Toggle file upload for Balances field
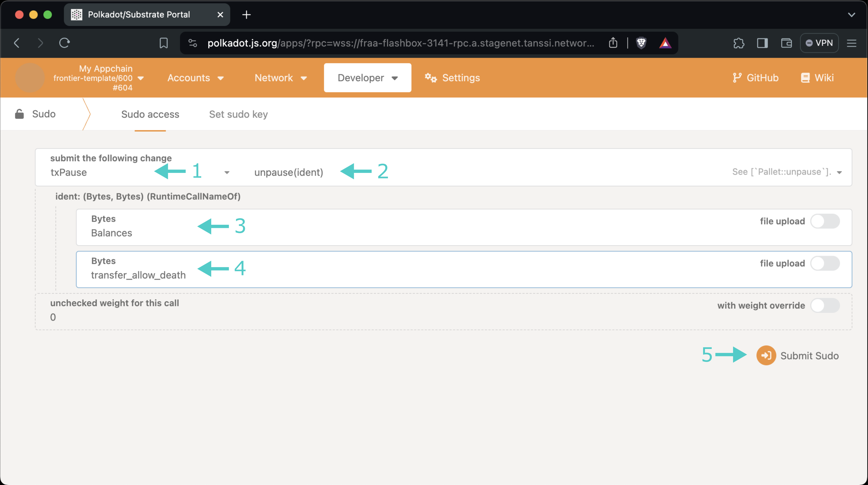This screenshot has height=485, width=868. click(825, 221)
